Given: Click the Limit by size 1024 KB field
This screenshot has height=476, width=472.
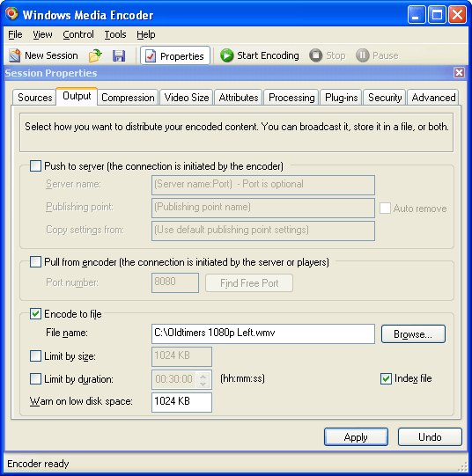Looking at the screenshot, I should 181,356.
